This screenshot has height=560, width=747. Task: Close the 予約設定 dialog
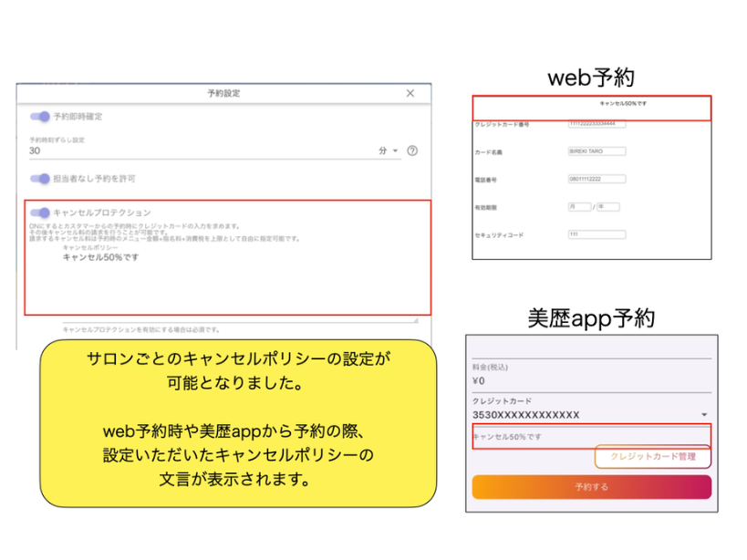pos(410,93)
